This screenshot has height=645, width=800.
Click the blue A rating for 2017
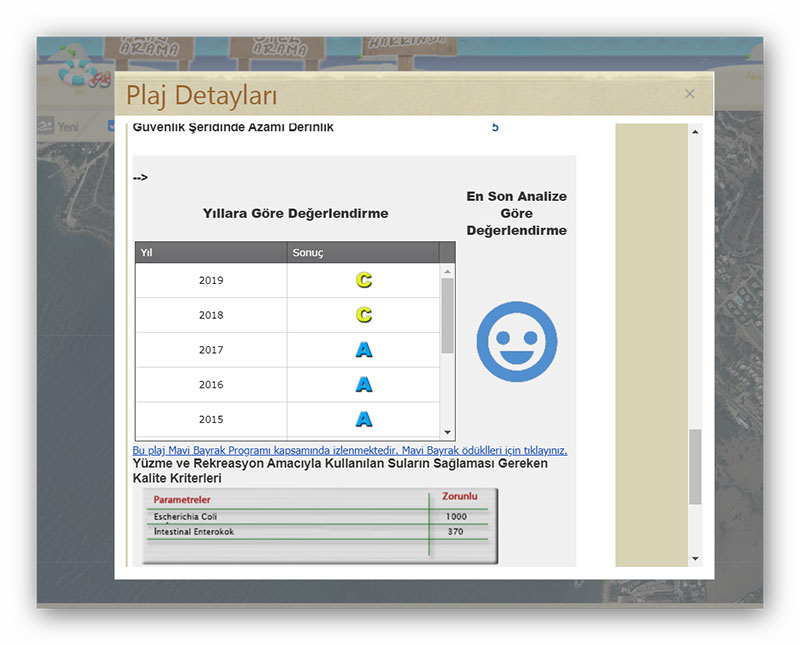pos(364,350)
